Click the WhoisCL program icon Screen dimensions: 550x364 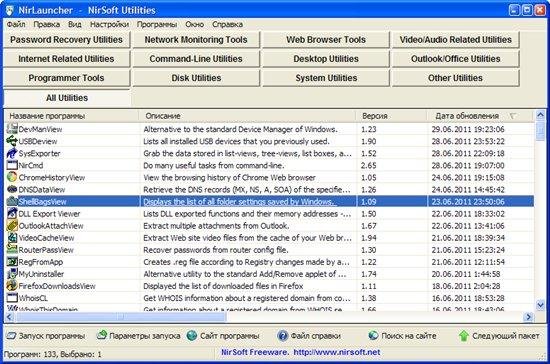tap(12, 298)
